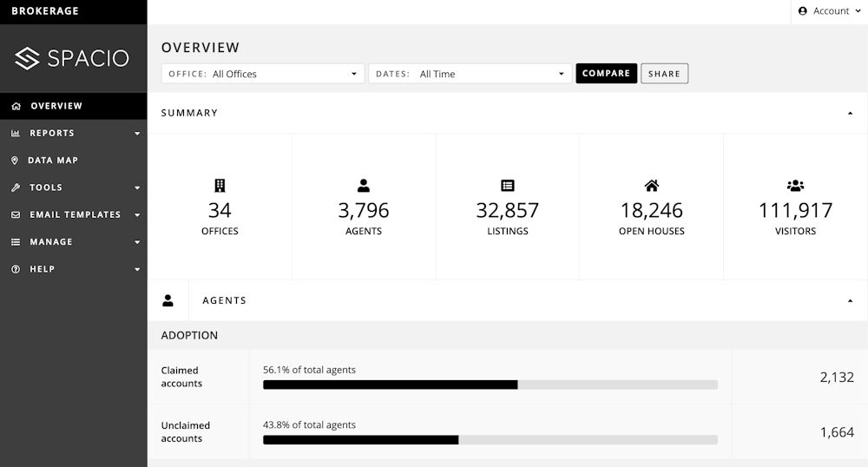The width and height of the screenshot is (868, 467).
Task: Click the Data Map pin icon
Action: pos(16,161)
